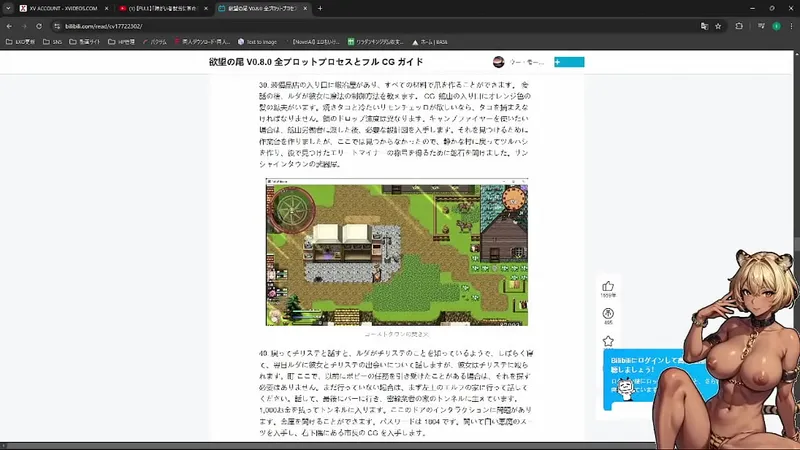Viewport: 800px width, 450px height.
Task: Reload the current page
Action: (39, 26)
